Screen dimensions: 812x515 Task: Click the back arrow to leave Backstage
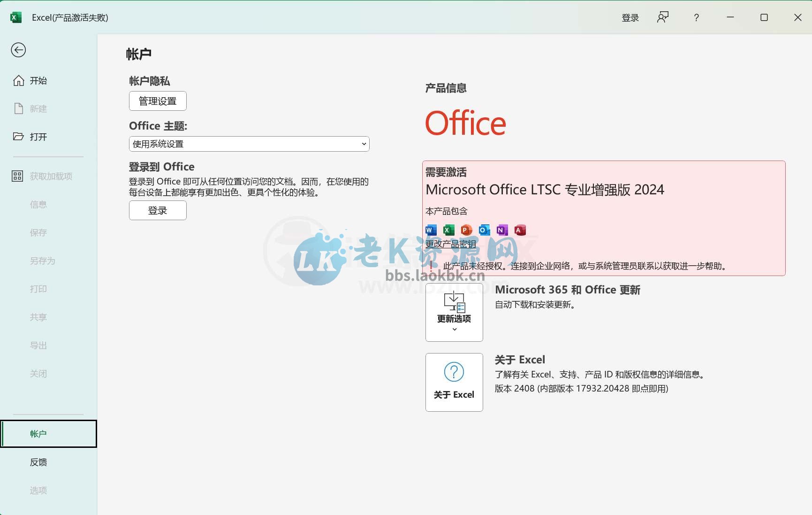click(18, 50)
